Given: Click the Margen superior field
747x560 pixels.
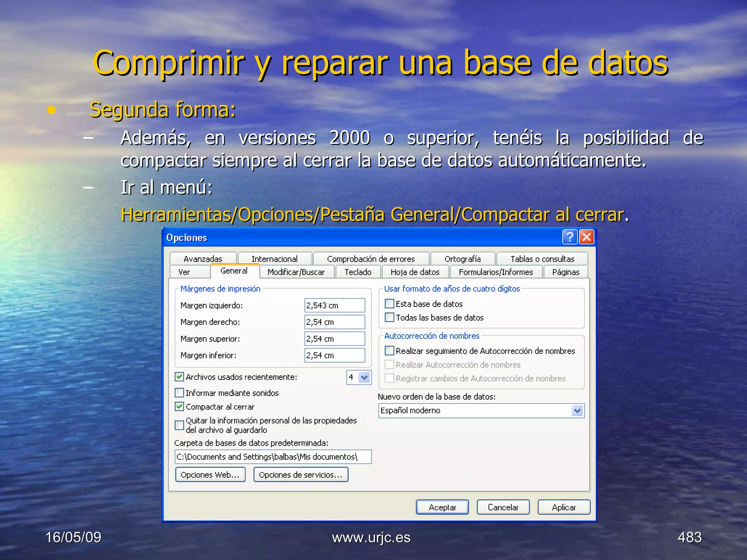Looking at the screenshot, I should point(335,339).
